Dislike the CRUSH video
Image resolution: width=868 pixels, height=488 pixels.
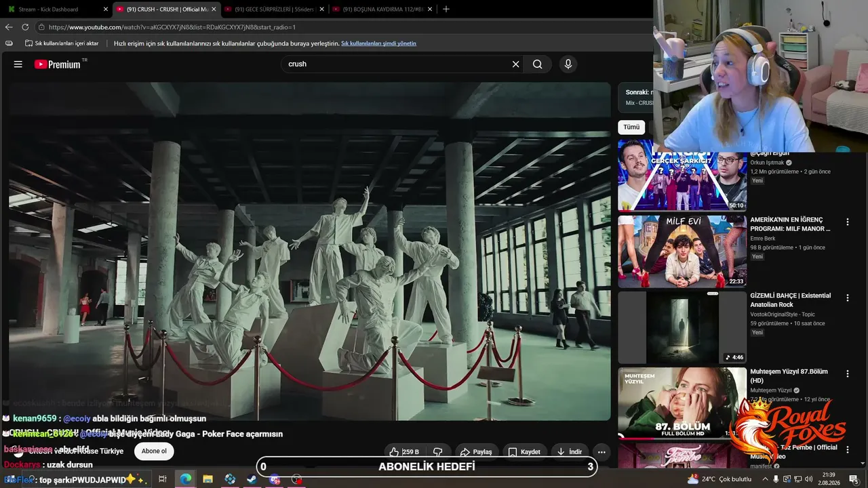[438, 452]
